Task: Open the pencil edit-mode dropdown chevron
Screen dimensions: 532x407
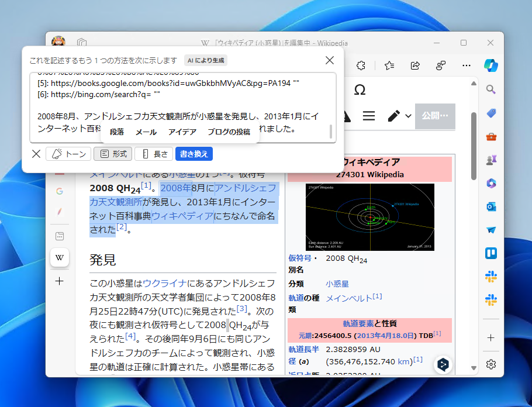Action: click(x=409, y=116)
